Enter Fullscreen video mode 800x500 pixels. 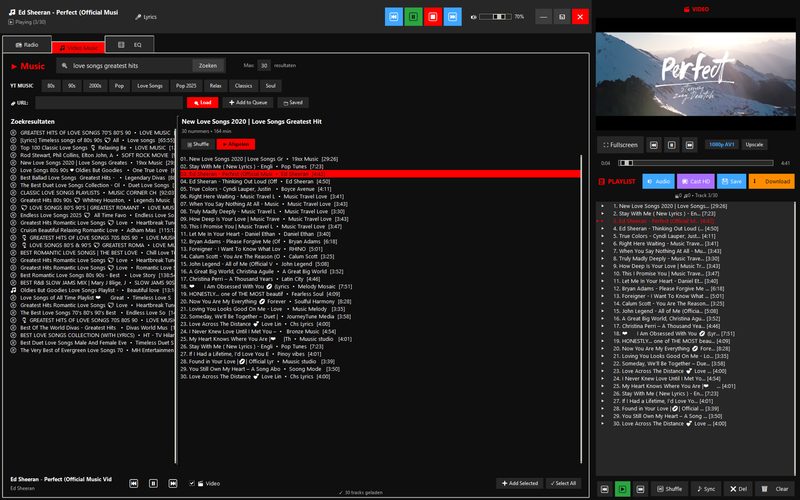(620, 145)
